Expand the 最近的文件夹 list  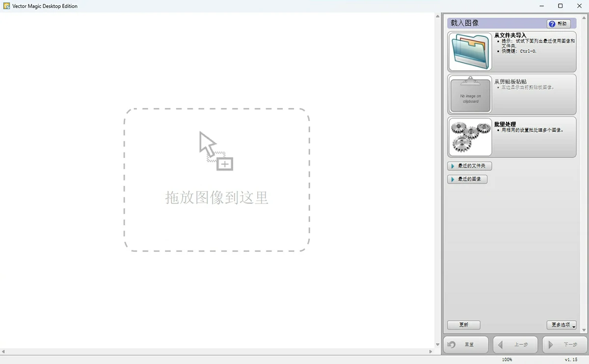[x=469, y=166]
